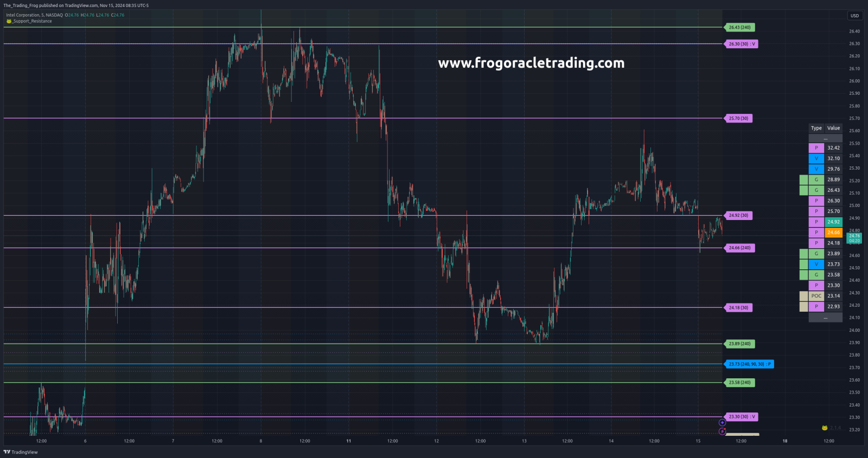Click the 23.89 value cell in table
Screen dimensions: 868x458
pos(834,254)
